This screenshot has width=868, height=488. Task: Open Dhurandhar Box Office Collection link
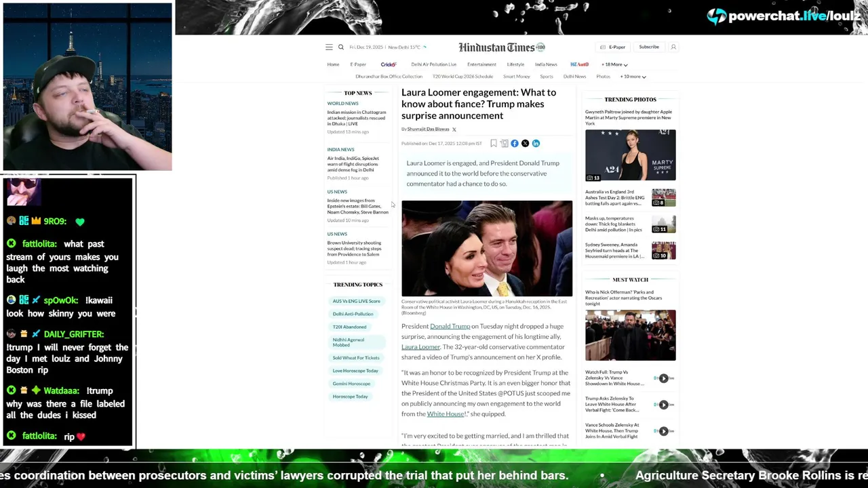click(389, 77)
